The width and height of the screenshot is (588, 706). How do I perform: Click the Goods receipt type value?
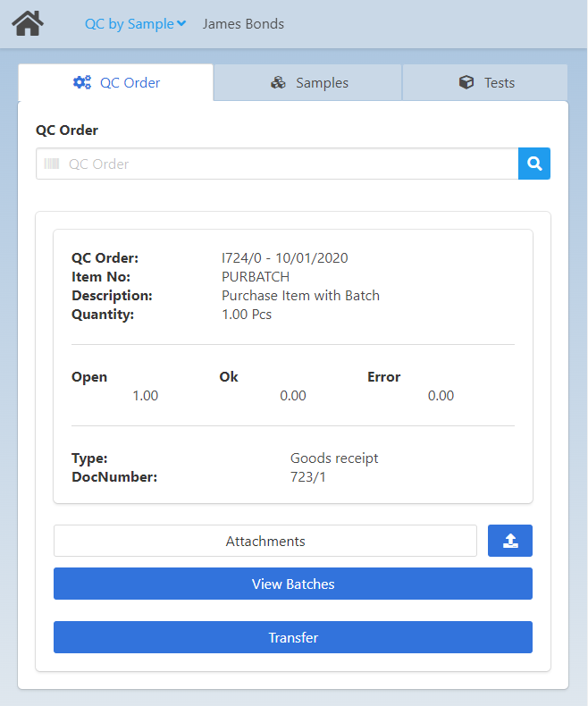coord(334,458)
